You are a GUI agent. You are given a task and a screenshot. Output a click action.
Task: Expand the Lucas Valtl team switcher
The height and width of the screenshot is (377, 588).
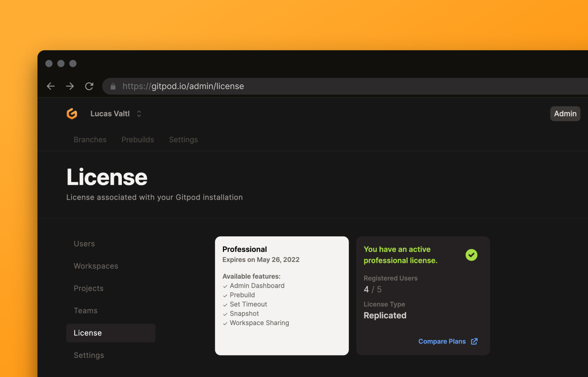tap(139, 114)
